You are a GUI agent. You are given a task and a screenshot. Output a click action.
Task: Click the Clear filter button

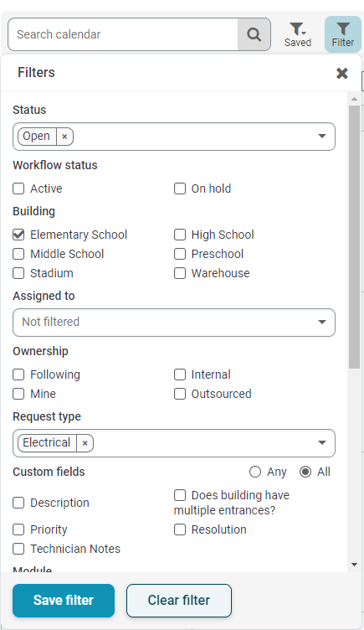[179, 601]
